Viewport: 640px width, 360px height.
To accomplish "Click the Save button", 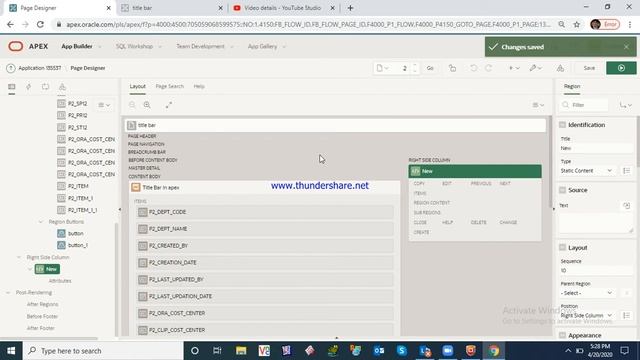I will tap(589, 68).
